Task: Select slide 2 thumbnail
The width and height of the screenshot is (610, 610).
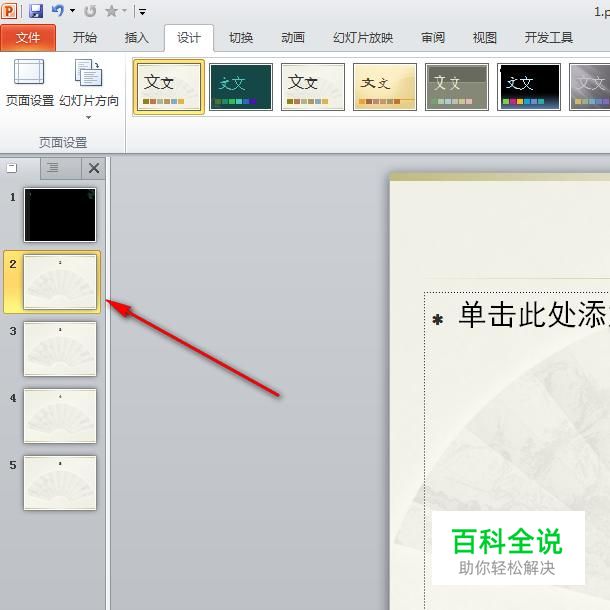Action: (60, 282)
